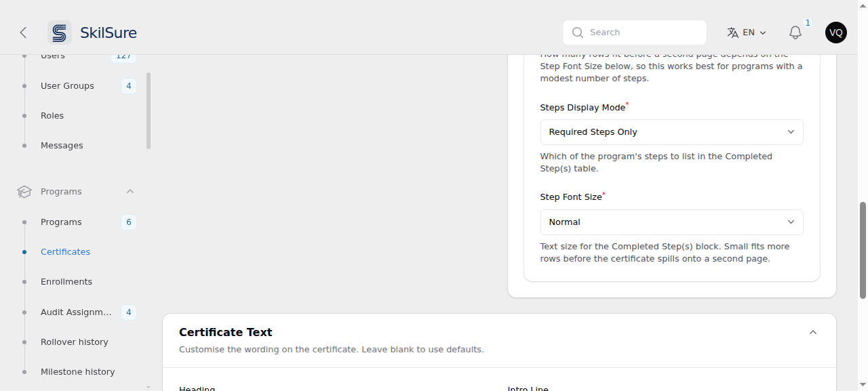Collapse the Certificate Text panel
Screen dimensions: 868x391
(813, 333)
